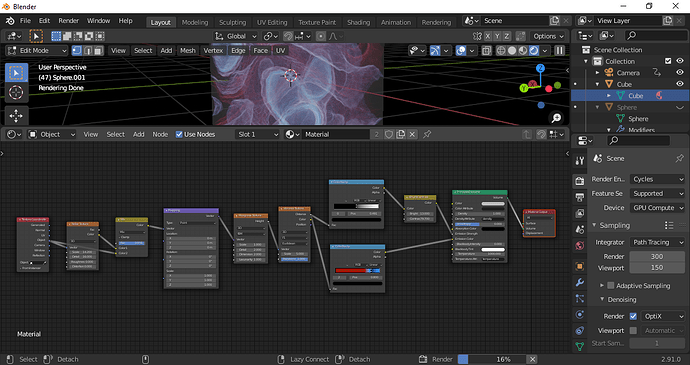
Task: Open the Feature Set Supported dropdown
Action: (657, 193)
